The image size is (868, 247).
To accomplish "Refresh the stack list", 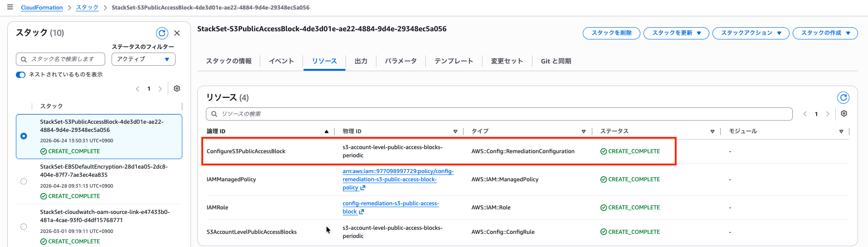I will point(162,33).
